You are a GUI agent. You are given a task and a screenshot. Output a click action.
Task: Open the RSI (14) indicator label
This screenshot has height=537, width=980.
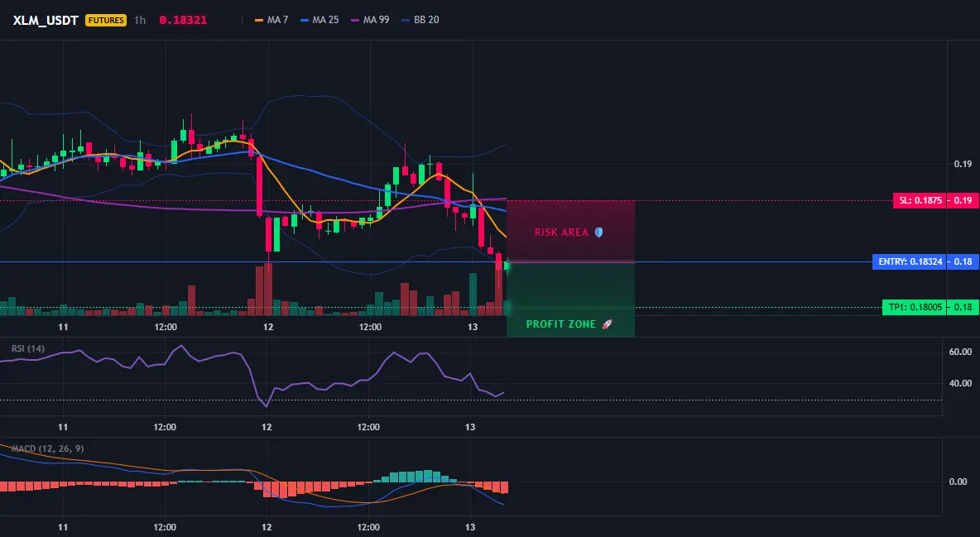[28, 348]
